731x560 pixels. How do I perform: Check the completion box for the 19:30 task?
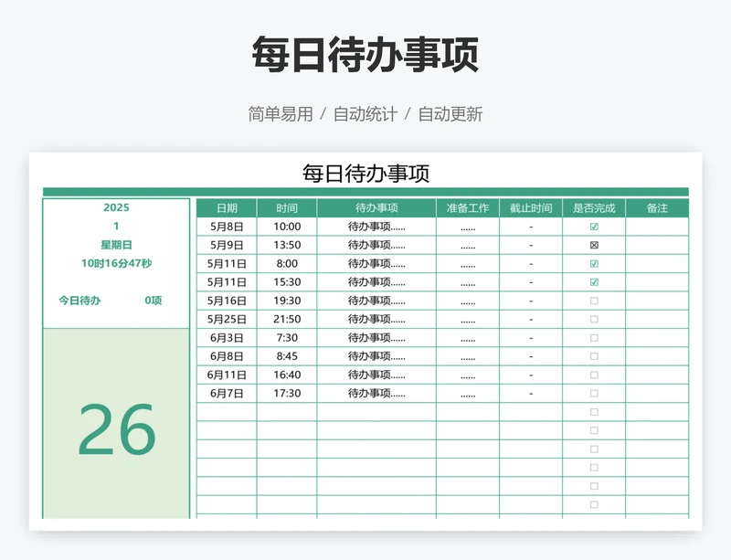(x=594, y=301)
